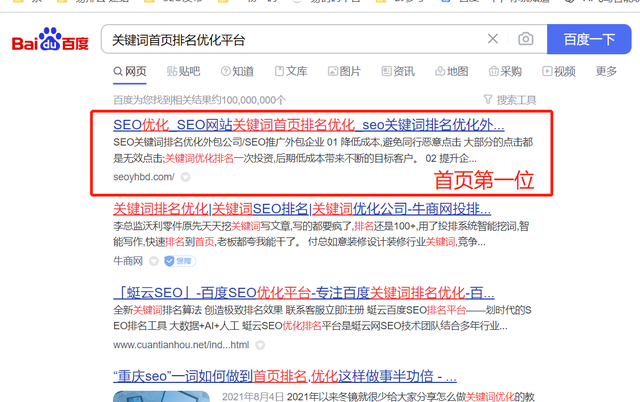This screenshot has width=640, height=402.
Task: Open the 关键词排名优化|关键词SEO排名 牛商网 result
Action: [x=302, y=209]
